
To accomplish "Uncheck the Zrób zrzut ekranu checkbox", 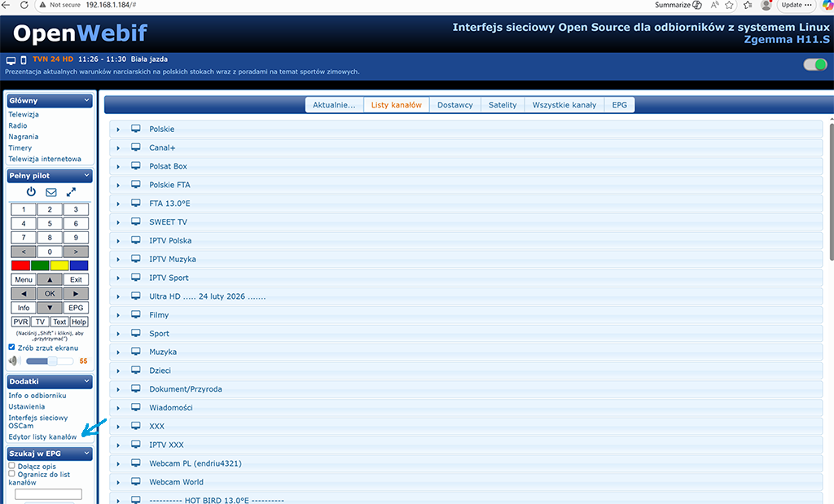I will (11, 348).
